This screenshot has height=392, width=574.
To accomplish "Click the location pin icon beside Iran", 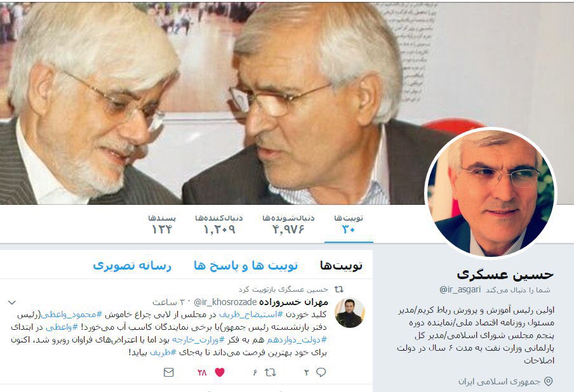I will [x=549, y=381].
